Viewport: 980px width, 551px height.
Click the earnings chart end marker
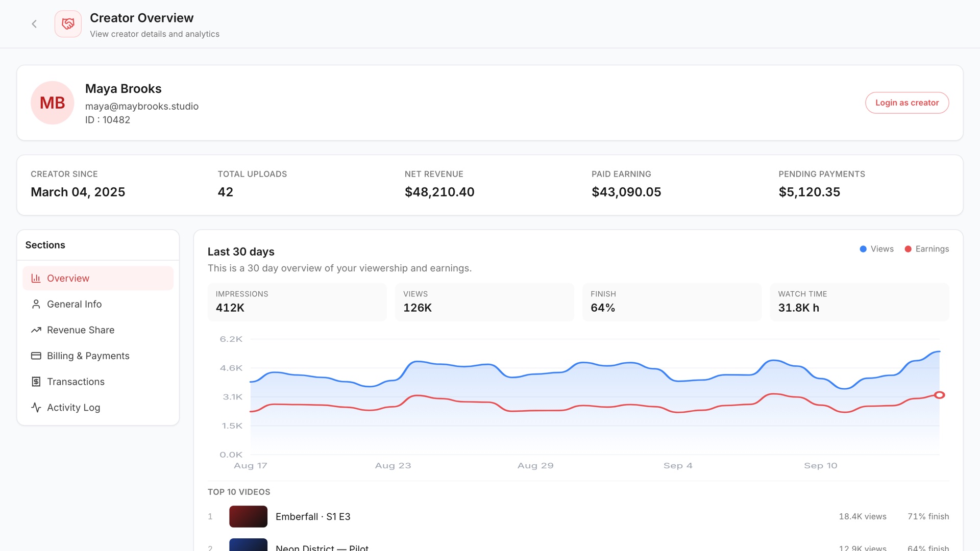(940, 395)
